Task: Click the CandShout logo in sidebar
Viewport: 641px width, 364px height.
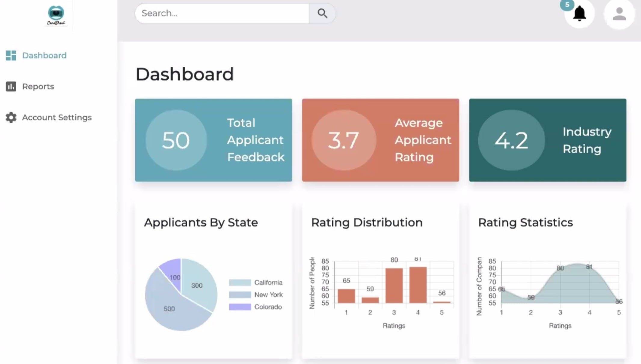Action: coord(56,15)
